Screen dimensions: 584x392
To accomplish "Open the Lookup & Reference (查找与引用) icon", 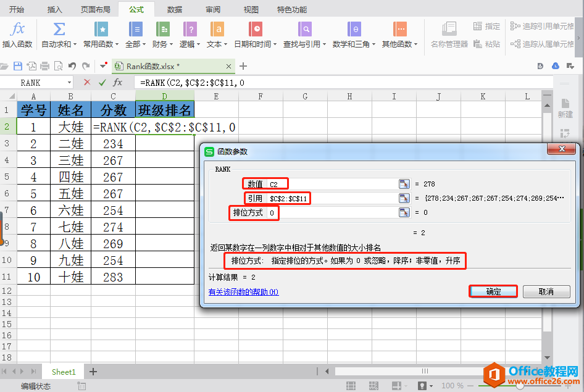I will point(305,29).
